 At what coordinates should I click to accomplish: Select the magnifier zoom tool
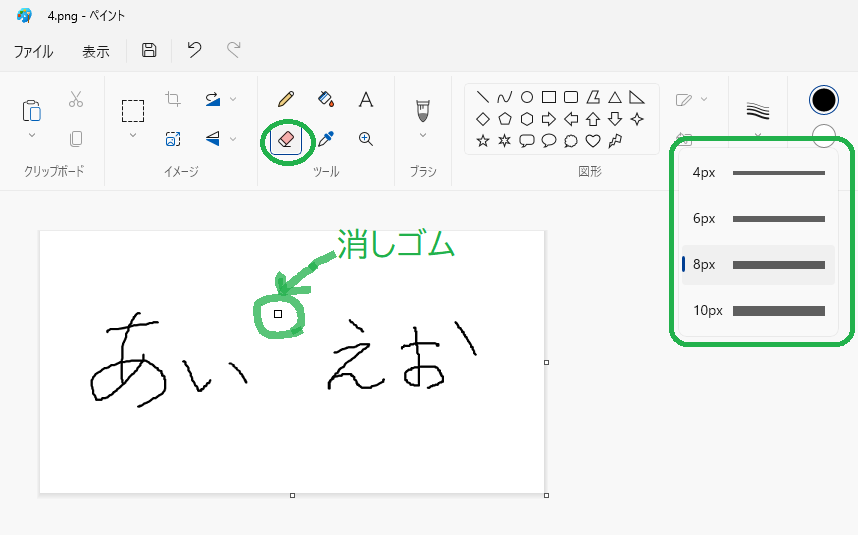366,139
